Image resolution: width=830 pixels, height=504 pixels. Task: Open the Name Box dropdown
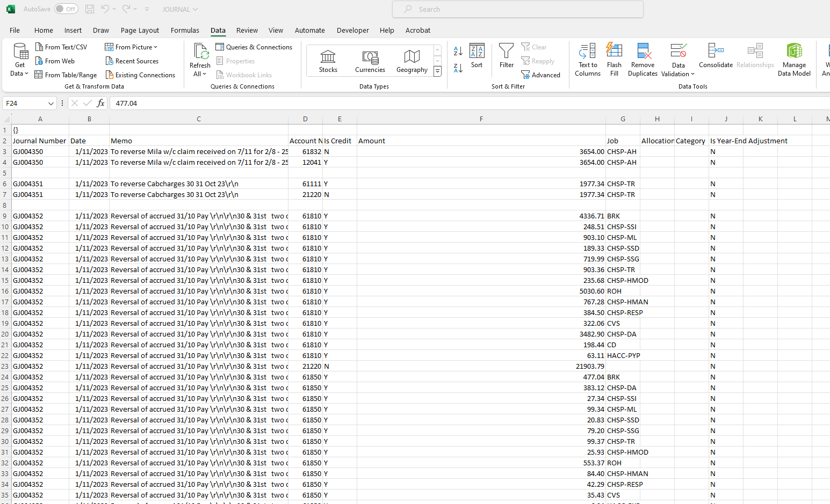pos(51,104)
